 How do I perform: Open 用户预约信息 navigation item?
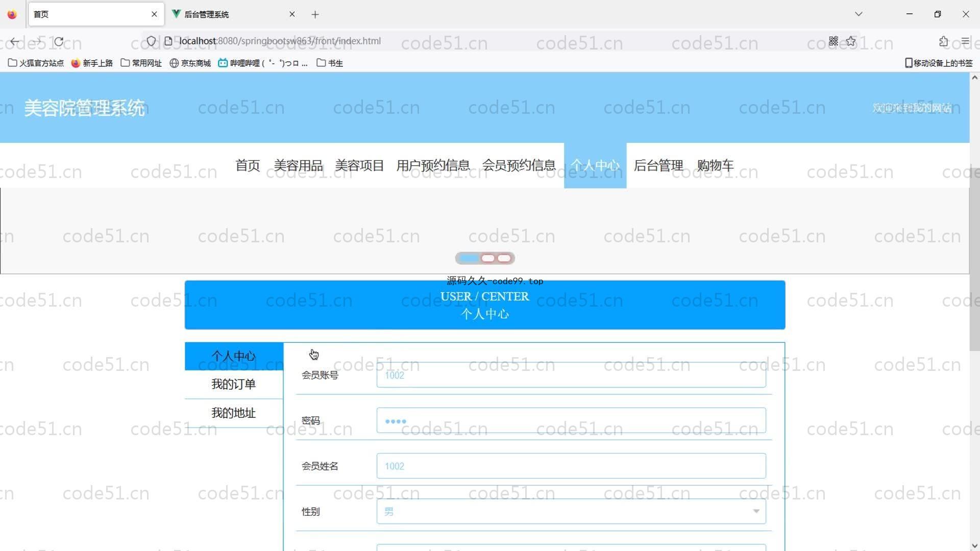433,165
